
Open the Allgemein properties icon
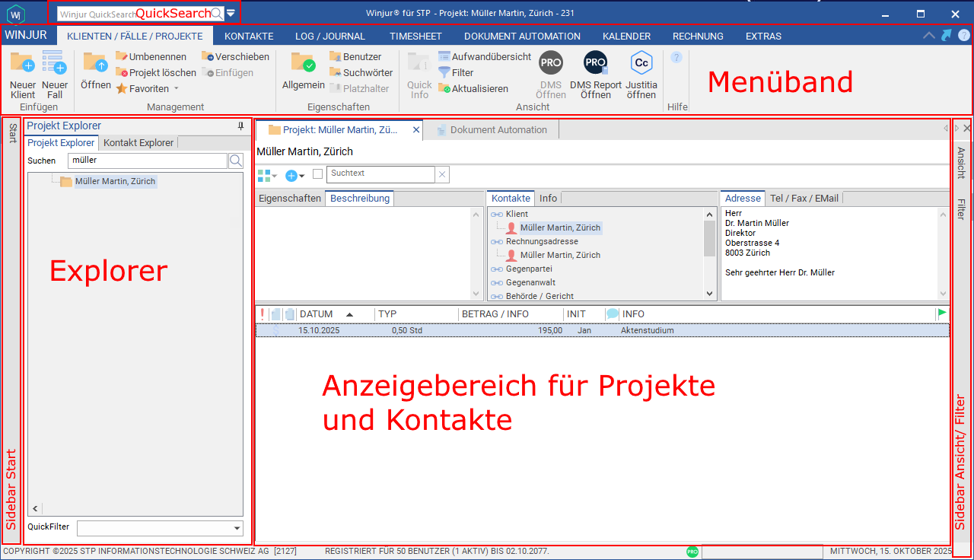point(303,63)
